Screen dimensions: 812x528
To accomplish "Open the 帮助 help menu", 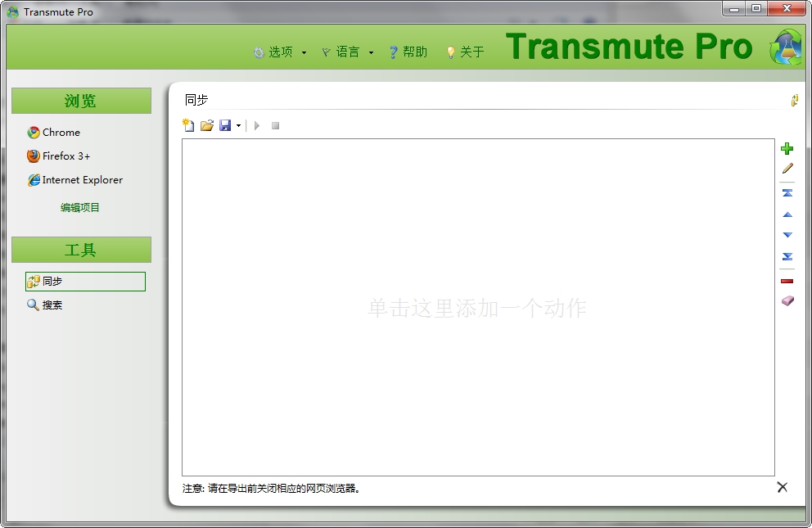I will pyautogui.click(x=408, y=51).
